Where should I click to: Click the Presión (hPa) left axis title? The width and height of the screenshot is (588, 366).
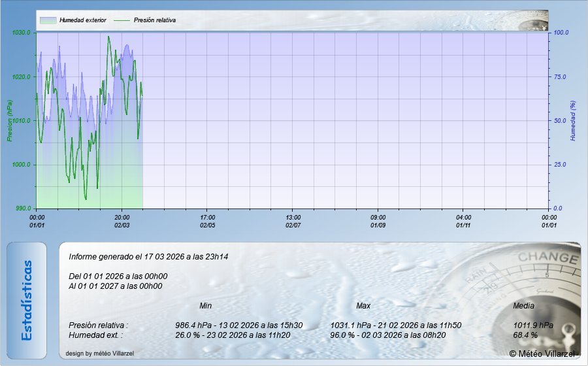pyautogui.click(x=10, y=121)
